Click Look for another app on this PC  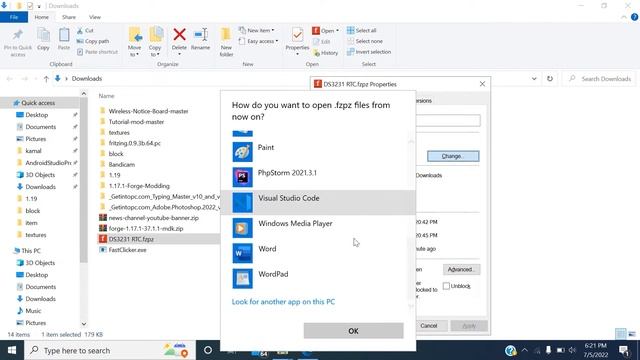pos(283,302)
